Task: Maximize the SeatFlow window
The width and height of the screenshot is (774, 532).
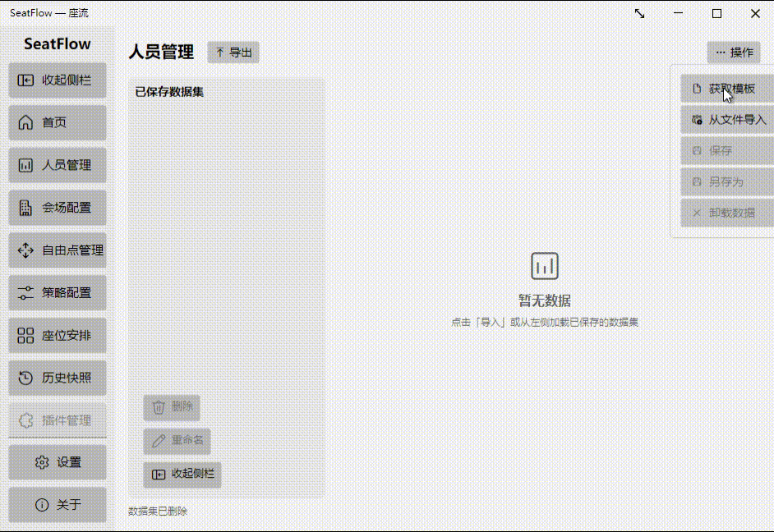Action: pyautogui.click(x=716, y=14)
